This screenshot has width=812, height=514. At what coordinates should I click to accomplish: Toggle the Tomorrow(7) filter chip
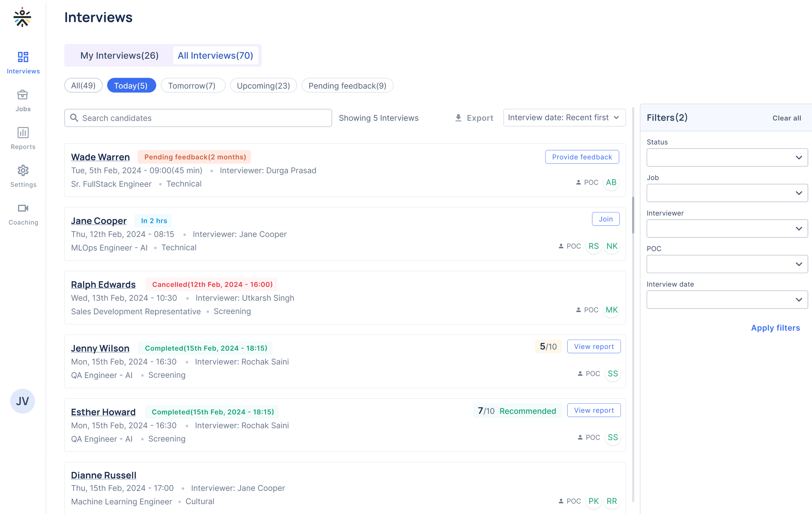[x=193, y=86]
